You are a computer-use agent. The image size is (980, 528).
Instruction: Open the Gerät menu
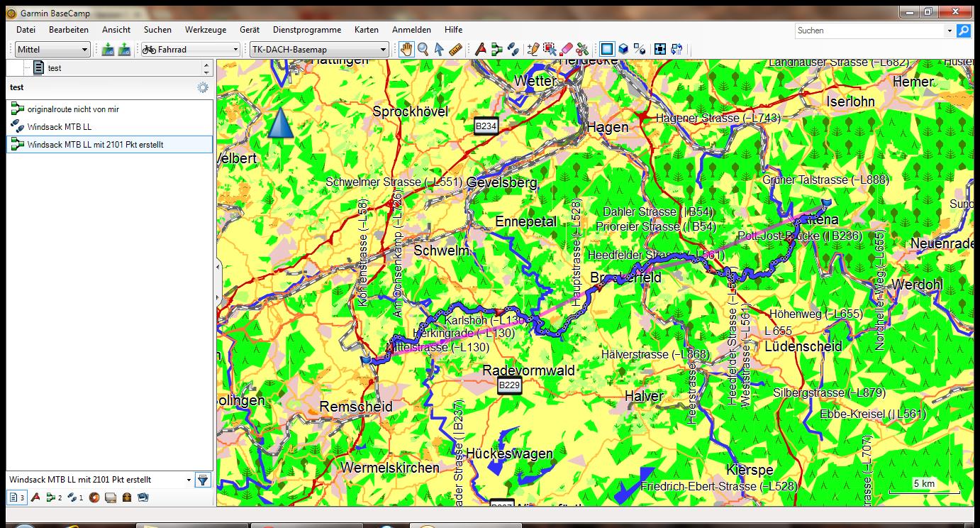click(250, 30)
